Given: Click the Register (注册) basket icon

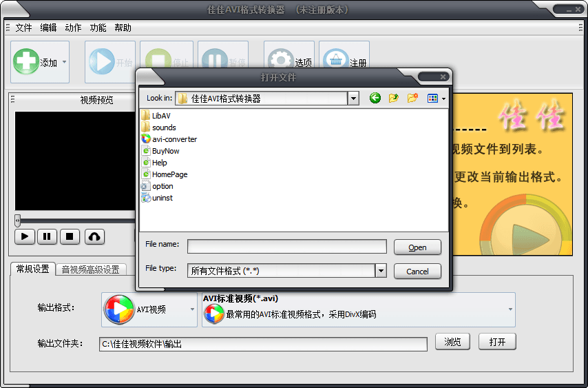Looking at the screenshot, I should (x=334, y=61).
